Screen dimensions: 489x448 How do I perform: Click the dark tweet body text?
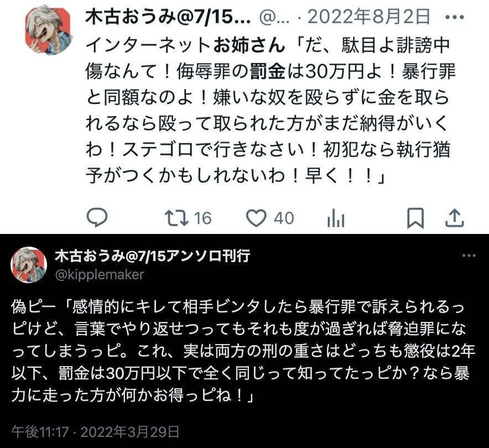(x=243, y=351)
